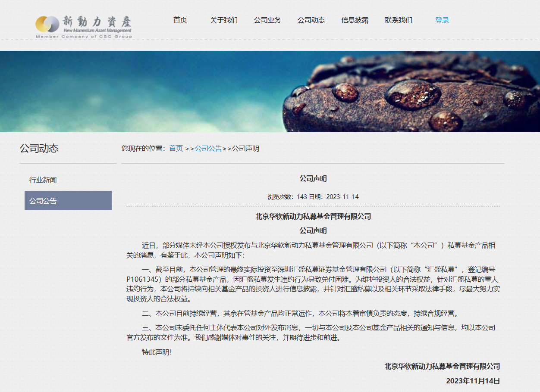This screenshot has height=392, width=540.
Task: Click the bold 2023年11月14日 date at bottom
Action: coord(473,381)
